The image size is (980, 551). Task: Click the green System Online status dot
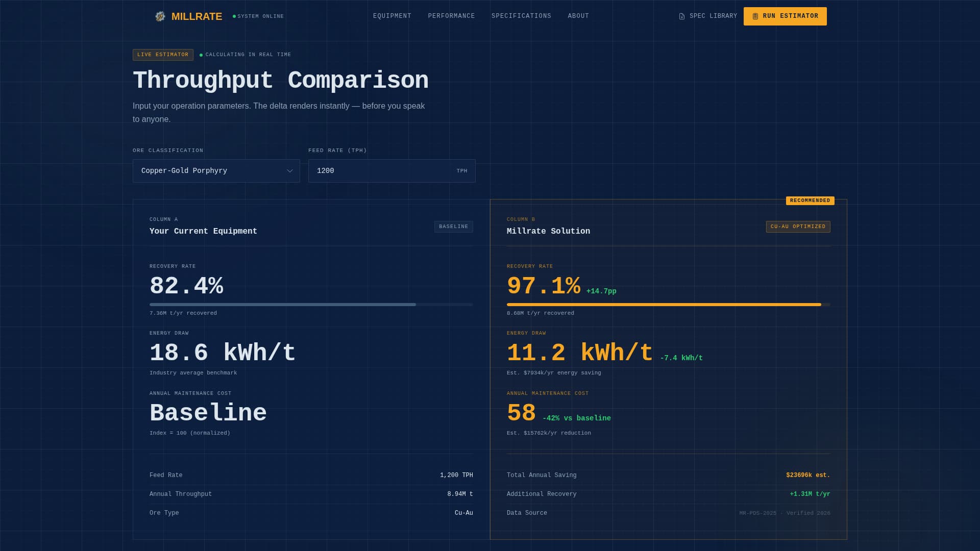coord(234,16)
